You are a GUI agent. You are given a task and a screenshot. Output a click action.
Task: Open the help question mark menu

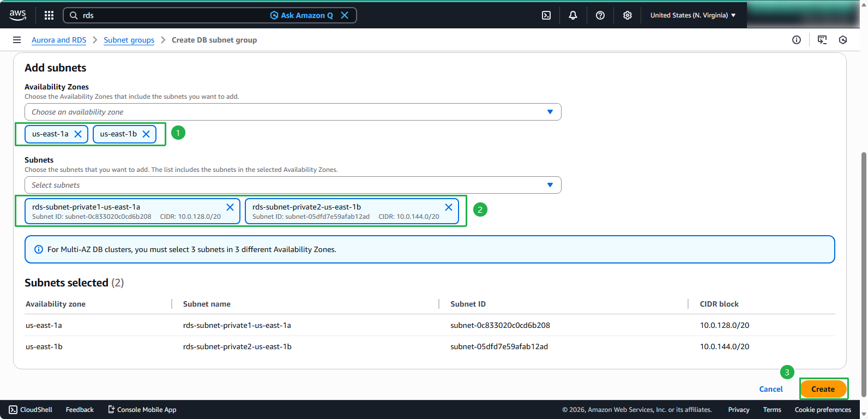pyautogui.click(x=600, y=15)
